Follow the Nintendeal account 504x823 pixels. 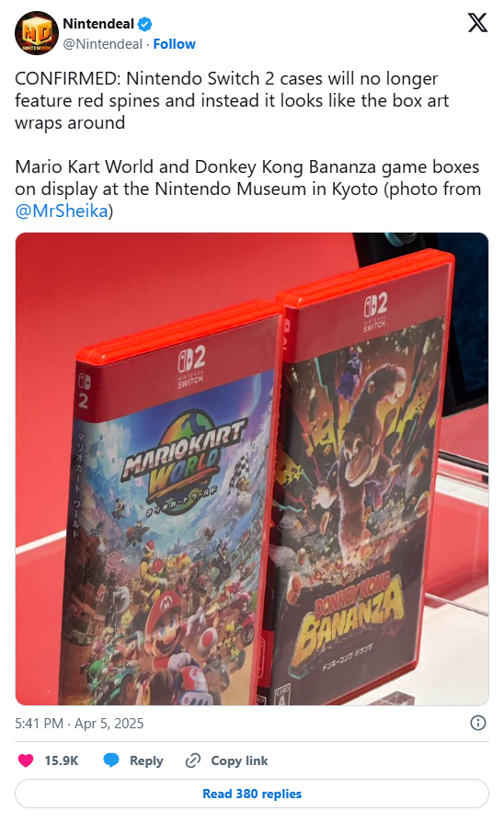click(175, 44)
